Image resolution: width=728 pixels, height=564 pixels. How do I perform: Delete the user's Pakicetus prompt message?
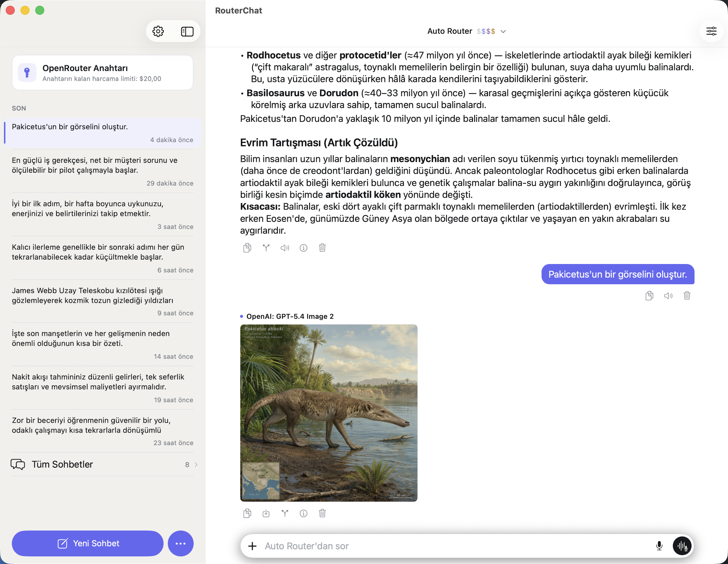(x=687, y=296)
